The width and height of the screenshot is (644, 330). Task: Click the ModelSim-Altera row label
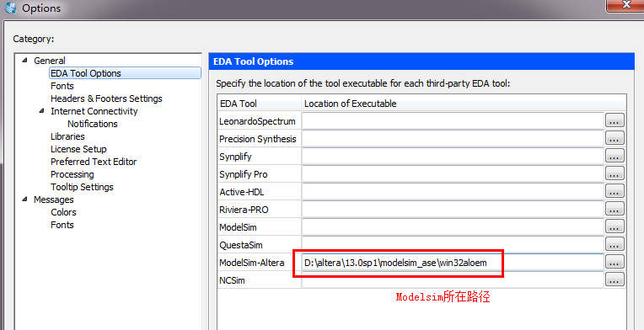252,263
